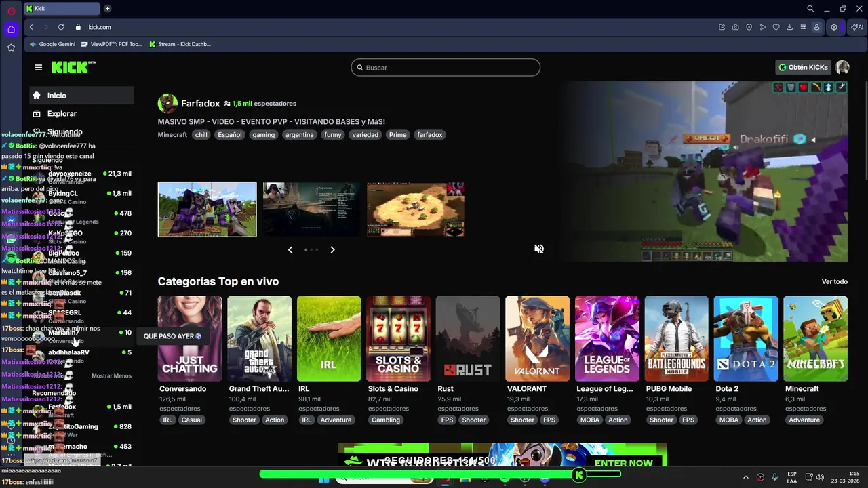Click the site lock security icon

click(x=78, y=27)
